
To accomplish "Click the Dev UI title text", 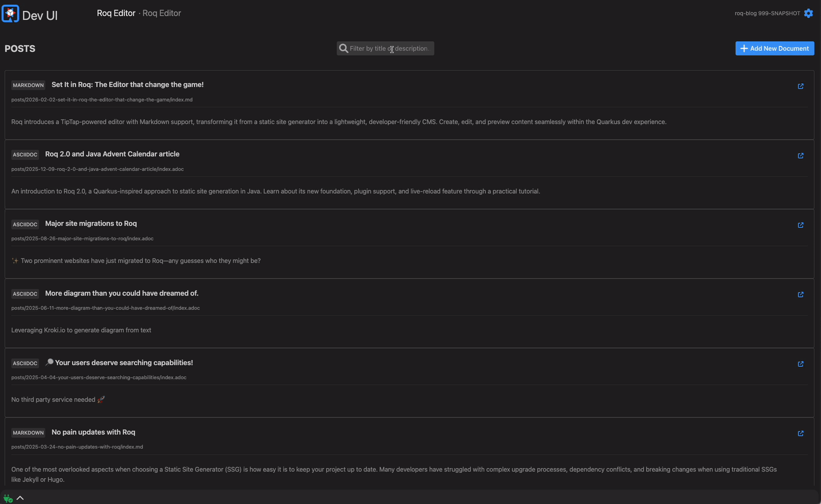I will point(40,16).
